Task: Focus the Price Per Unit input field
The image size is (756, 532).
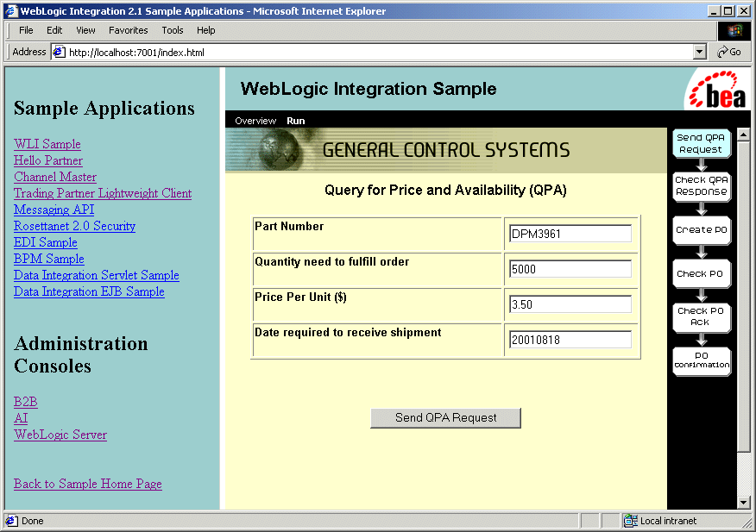Action: (x=570, y=304)
